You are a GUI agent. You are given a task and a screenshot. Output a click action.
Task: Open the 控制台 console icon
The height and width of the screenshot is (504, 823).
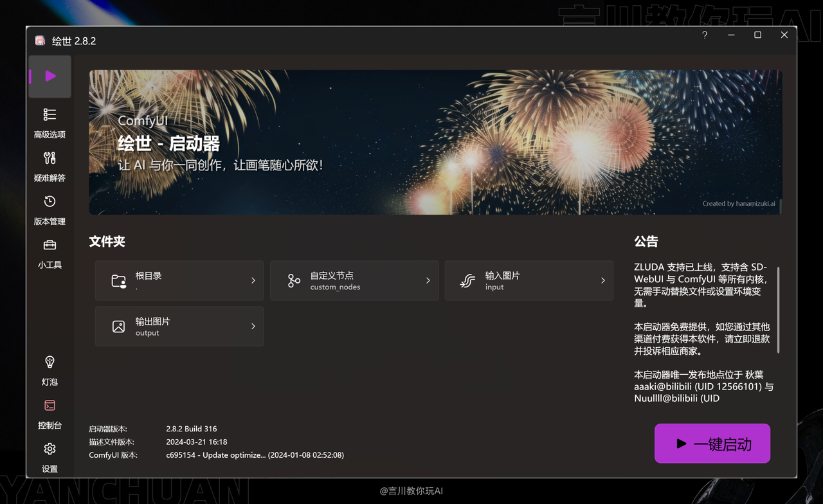pos(50,405)
